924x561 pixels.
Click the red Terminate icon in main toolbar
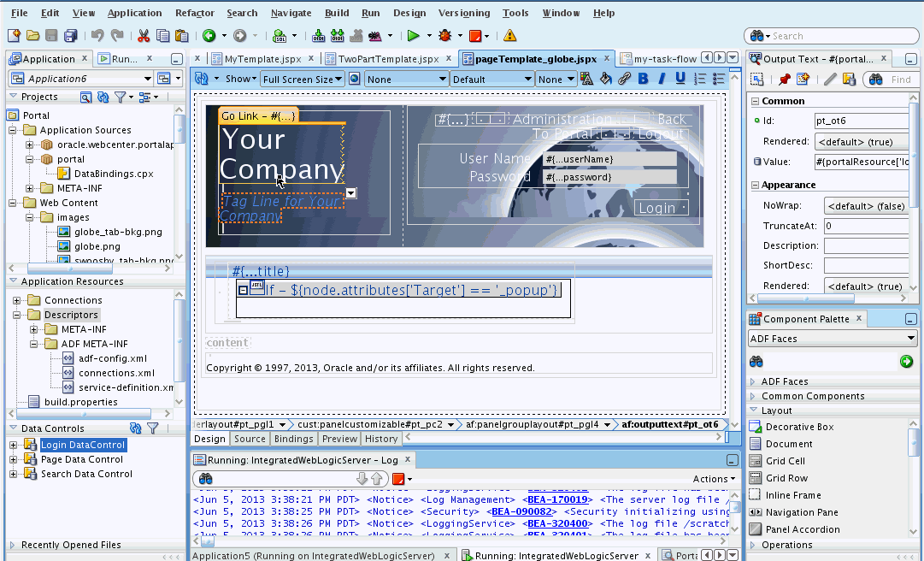tap(475, 36)
